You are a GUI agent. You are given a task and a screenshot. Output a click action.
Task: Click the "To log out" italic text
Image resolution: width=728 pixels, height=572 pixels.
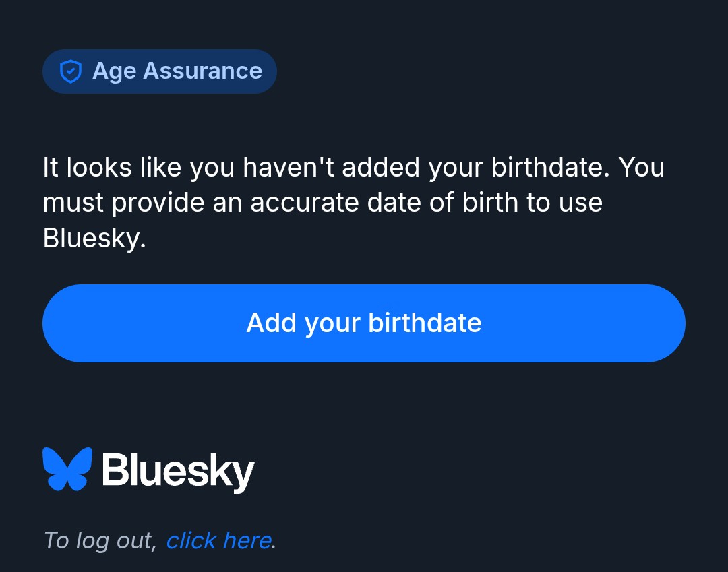100,540
